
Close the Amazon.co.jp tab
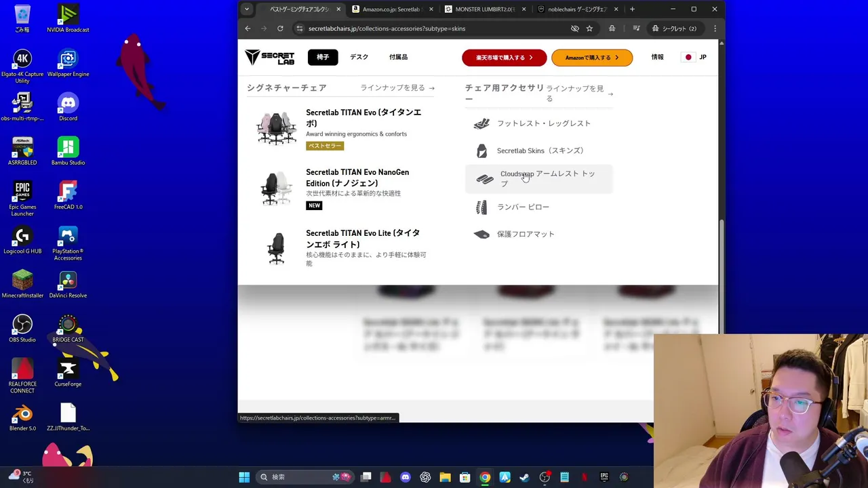431,9
